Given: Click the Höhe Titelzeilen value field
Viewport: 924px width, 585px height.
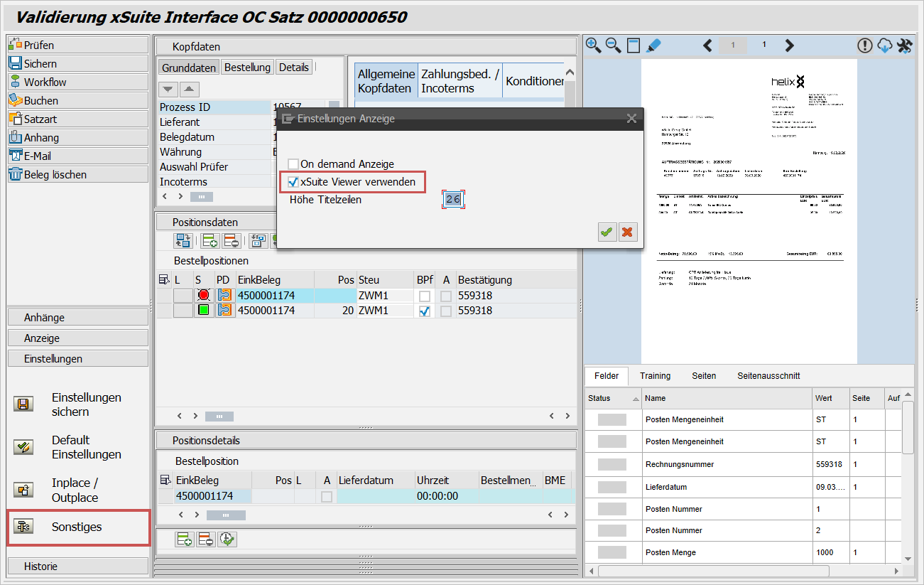Looking at the screenshot, I should [452, 200].
